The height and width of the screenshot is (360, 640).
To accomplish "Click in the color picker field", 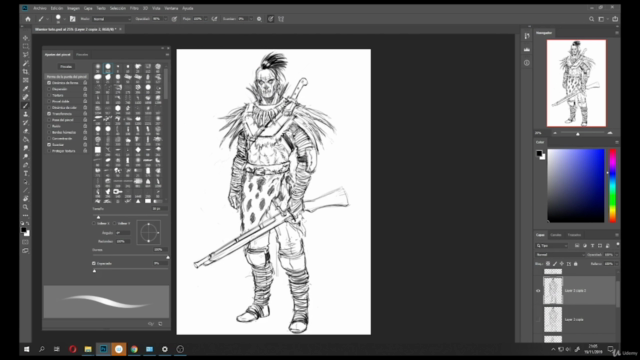I will pos(576,186).
